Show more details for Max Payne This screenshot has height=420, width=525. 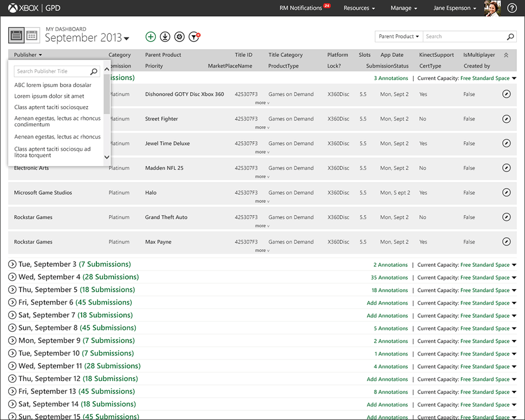[x=262, y=250]
